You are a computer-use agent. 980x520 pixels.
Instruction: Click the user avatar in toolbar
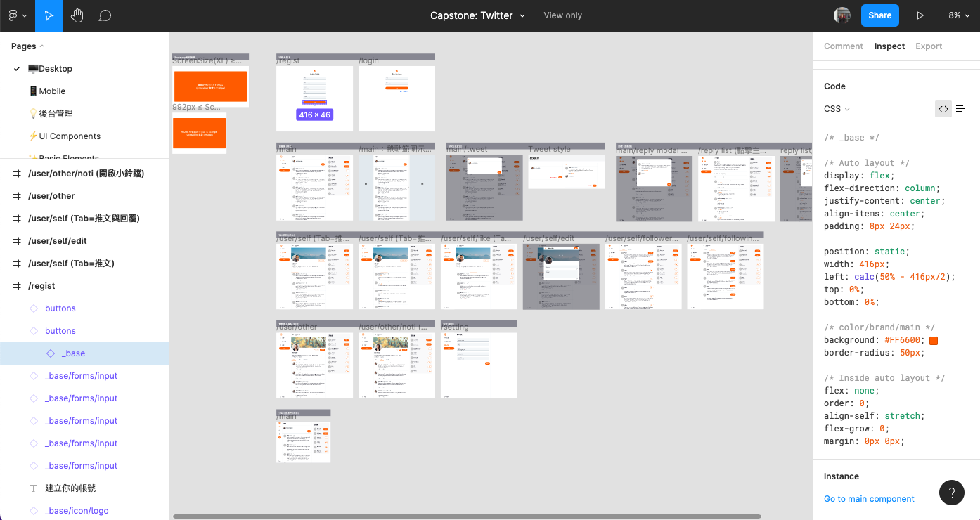click(x=842, y=15)
